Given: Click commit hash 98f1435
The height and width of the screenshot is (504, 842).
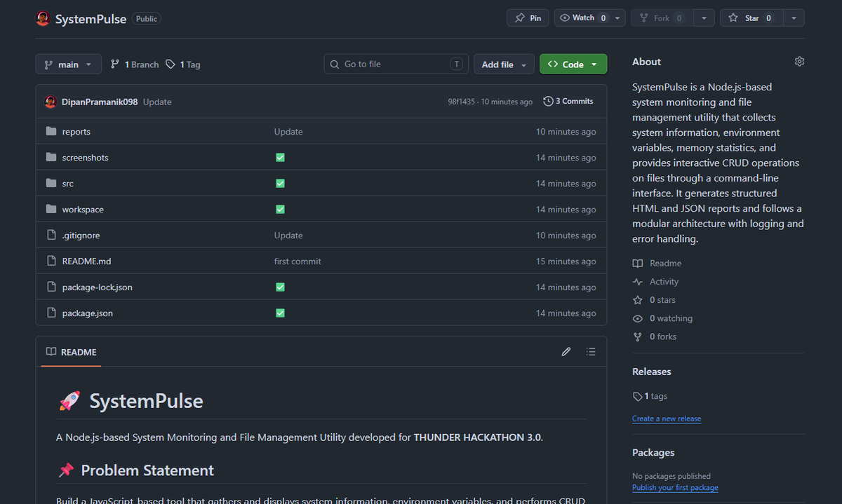Looking at the screenshot, I should pos(462,102).
